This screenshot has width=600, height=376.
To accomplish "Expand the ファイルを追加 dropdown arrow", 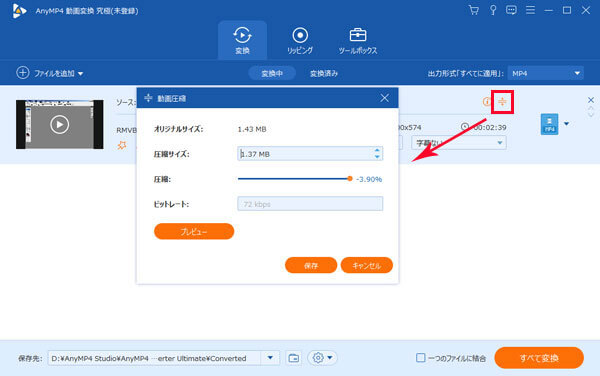I will [x=80, y=73].
